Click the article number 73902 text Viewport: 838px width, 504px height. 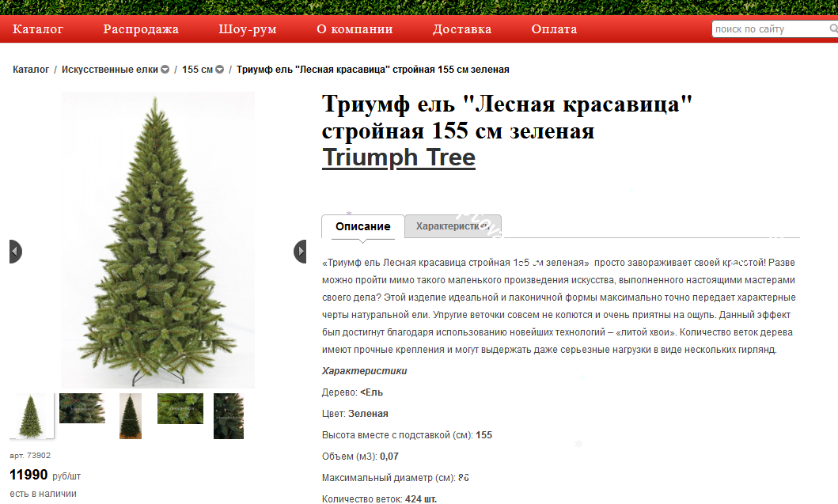(x=30, y=456)
